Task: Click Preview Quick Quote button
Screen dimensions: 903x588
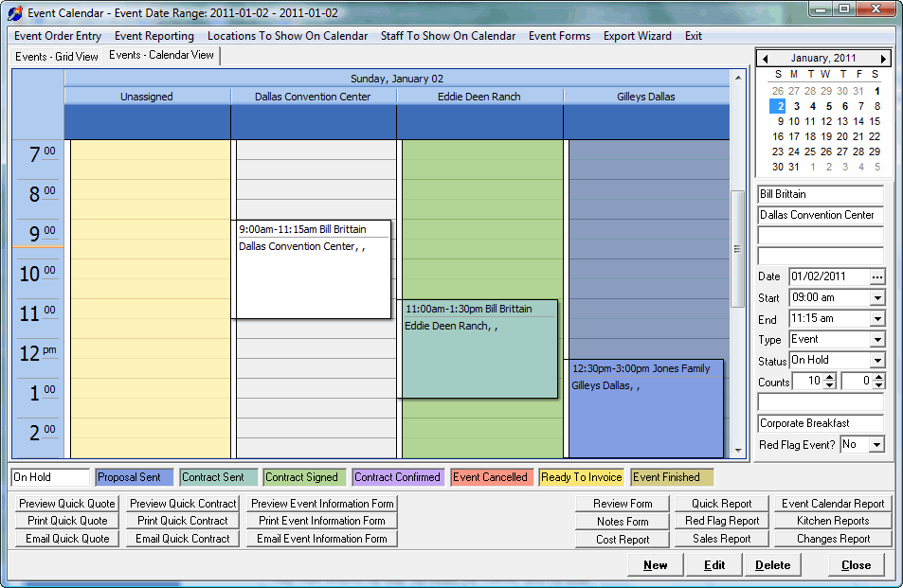Action: (67, 504)
